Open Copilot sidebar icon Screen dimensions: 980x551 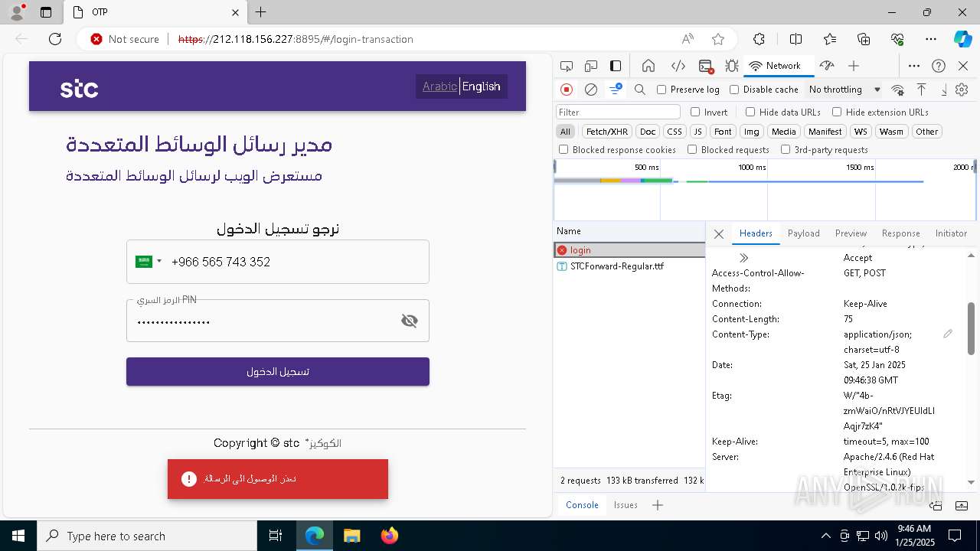coord(962,39)
